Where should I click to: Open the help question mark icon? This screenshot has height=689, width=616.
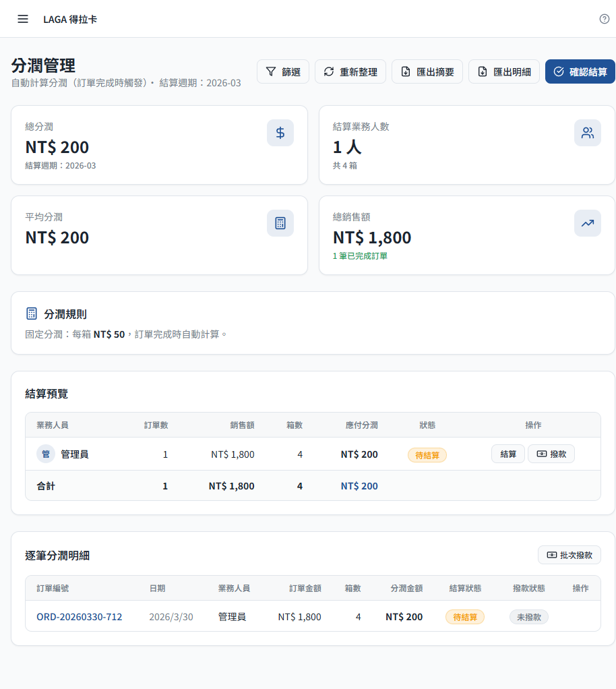(x=604, y=19)
